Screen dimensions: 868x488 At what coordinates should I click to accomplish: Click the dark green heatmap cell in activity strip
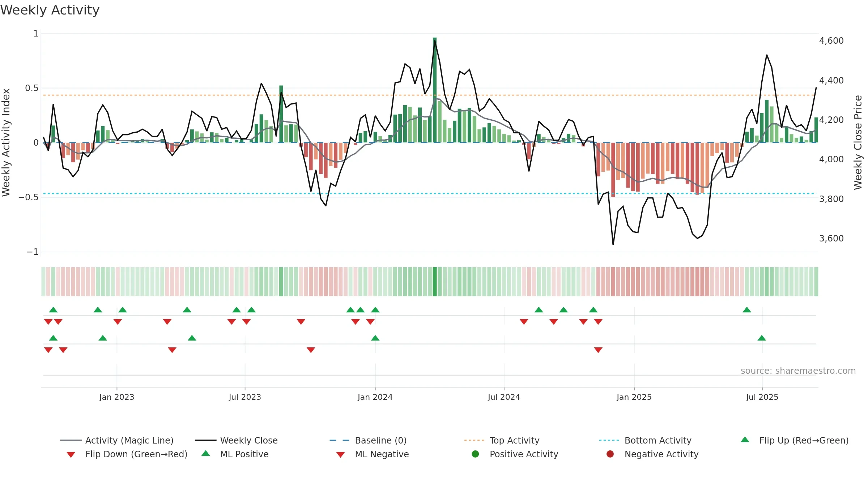coord(435,282)
